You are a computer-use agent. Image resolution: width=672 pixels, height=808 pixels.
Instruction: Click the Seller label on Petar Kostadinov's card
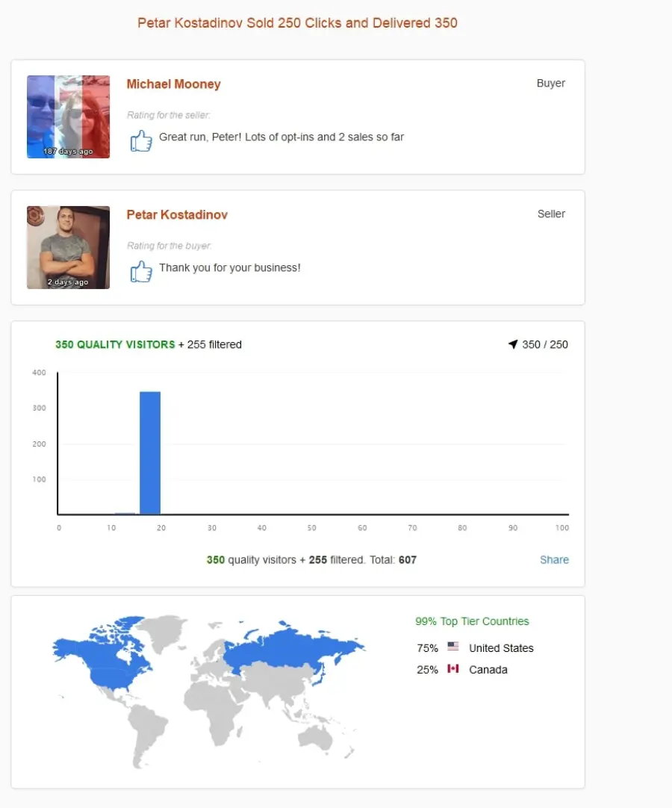click(x=551, y=214)
